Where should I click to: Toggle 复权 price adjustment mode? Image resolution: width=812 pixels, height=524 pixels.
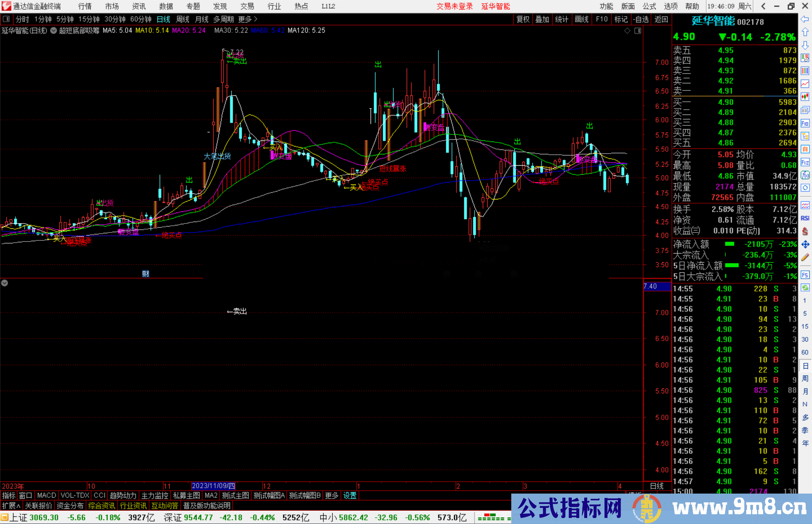[x=523, y=19]
